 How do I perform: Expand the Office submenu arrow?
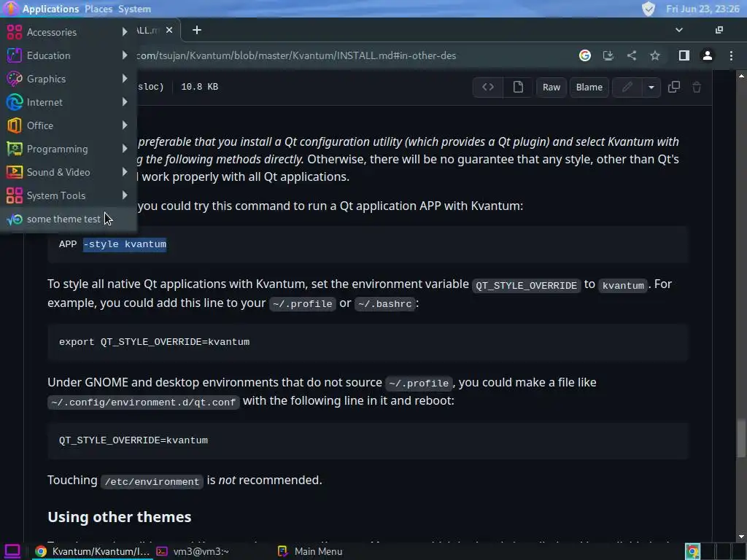tap(125, 125)
